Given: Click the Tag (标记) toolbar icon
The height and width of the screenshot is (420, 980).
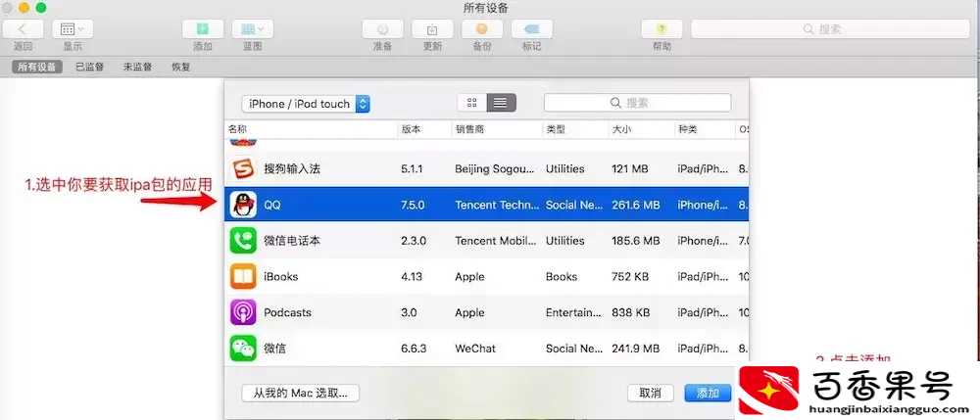Looking at the screenshot, I should (531, 29).
